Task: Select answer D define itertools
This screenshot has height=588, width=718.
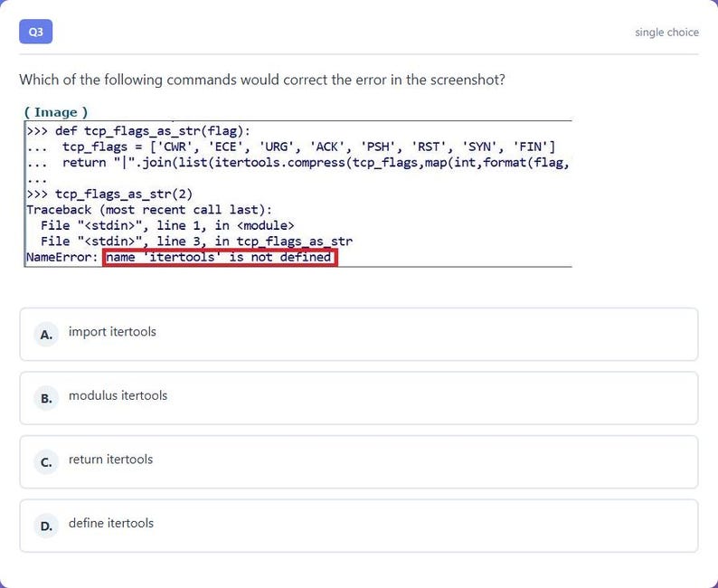Action: (x=358, y=526)
